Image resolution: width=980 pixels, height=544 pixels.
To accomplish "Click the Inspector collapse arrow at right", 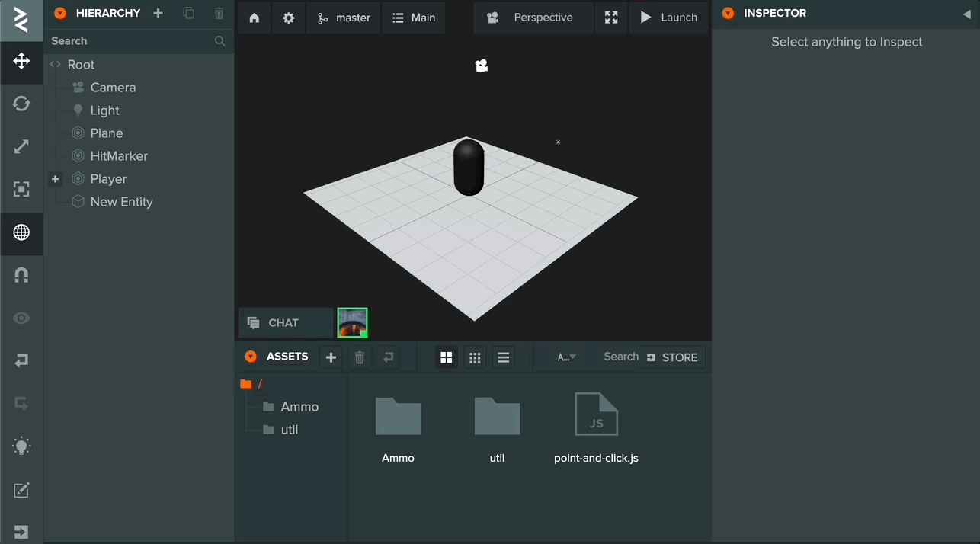I will tap(967, 14).
